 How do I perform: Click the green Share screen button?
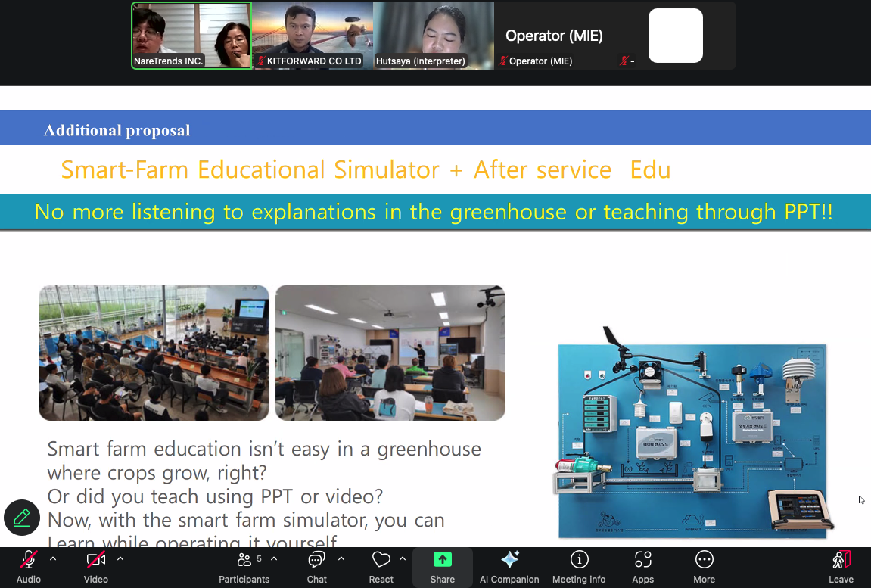click(x=442, y=567)
